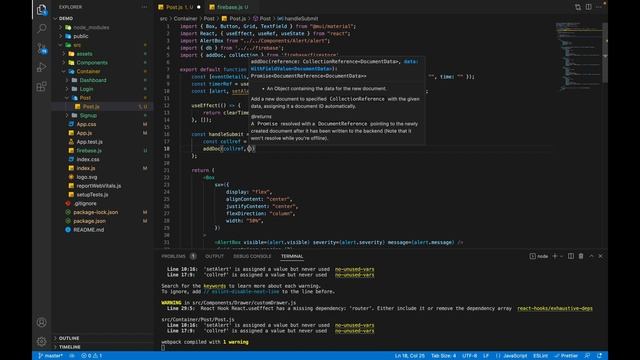Image resolution: width=640 pixels, height=360 pixels.
Task: Open feedback icon in status bar
Action: pyautogui.click(x=587, y=356)
